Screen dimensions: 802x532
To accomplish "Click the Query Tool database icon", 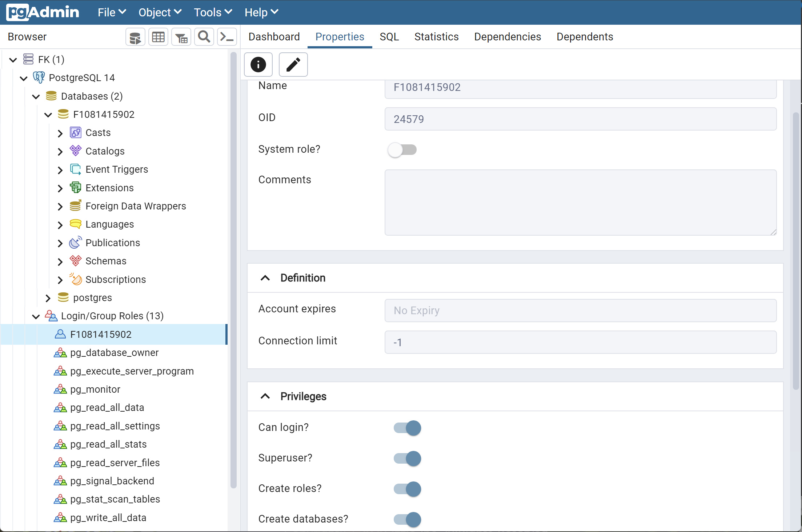I will pyautogui.click(x=135, y=37).
